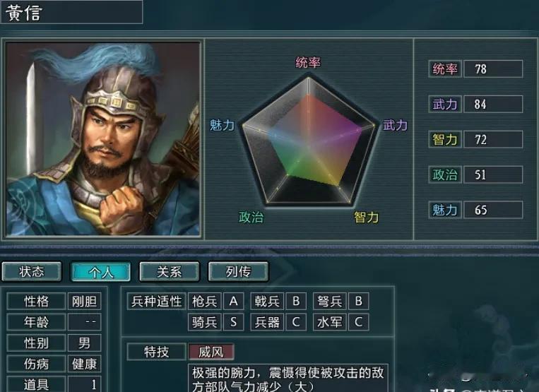539x392 pixels.
Task: Open the 列传 biography tab
Action: click(238, 271)
